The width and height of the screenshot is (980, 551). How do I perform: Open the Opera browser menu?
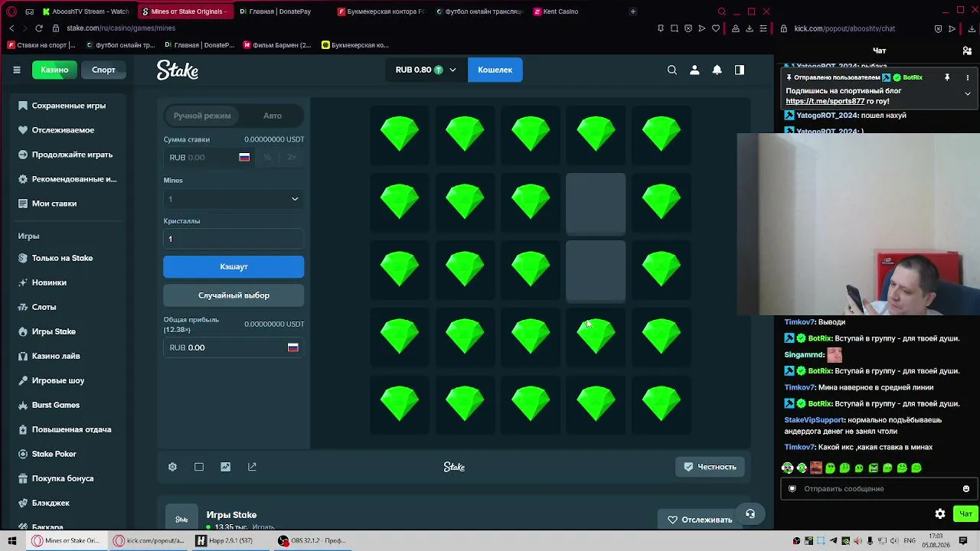click(x=11, y=11)
